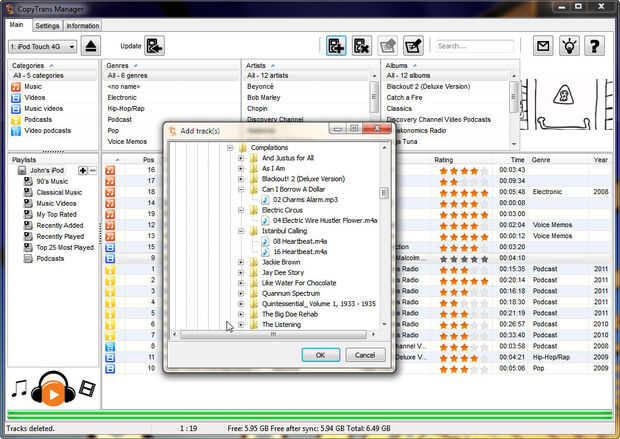620x439 pixels.
Task: Add new playlist with plus icon
Action: click(83, 170)
